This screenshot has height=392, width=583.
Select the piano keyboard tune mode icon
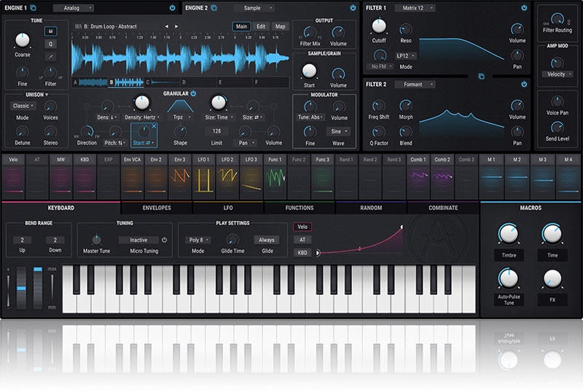coord(51,31)
